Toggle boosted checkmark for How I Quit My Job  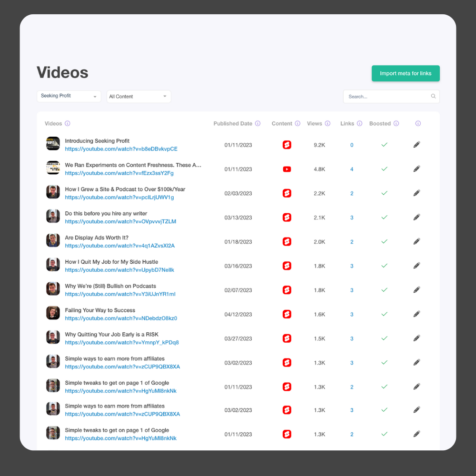point(384,266)
